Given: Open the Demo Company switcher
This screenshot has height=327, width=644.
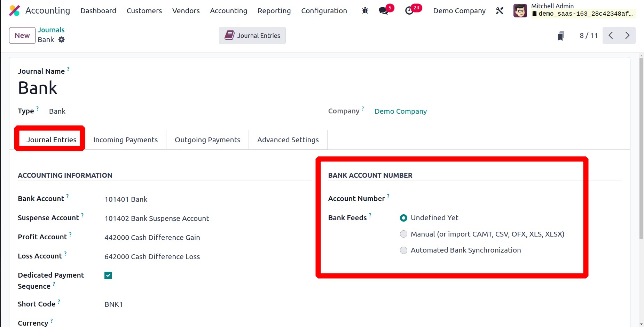Looking at the screenshot, I should click(x=459, y=11).
